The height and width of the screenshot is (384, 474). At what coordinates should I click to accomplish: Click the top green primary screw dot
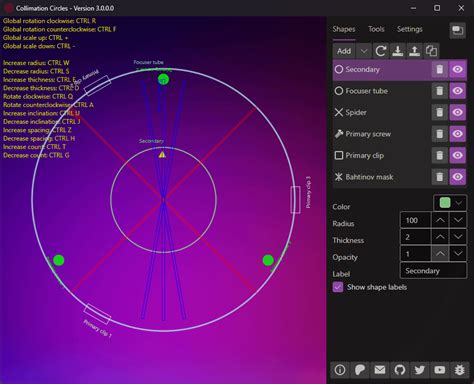pos(163,79)
